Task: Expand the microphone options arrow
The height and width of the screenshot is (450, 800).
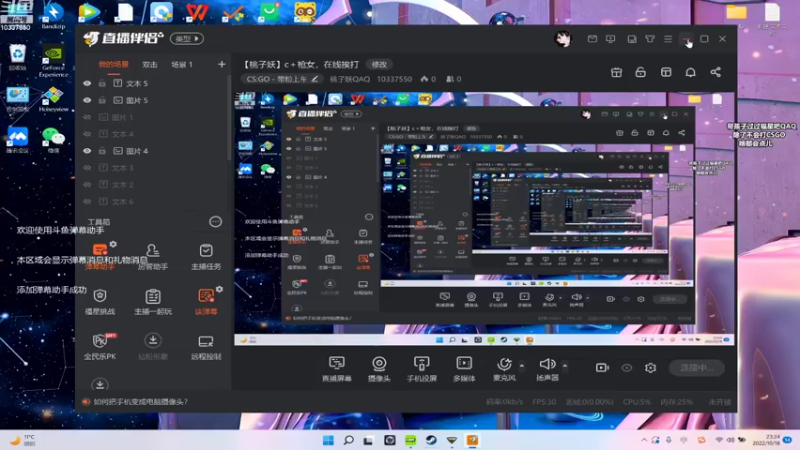Action: tap(521, 365)
